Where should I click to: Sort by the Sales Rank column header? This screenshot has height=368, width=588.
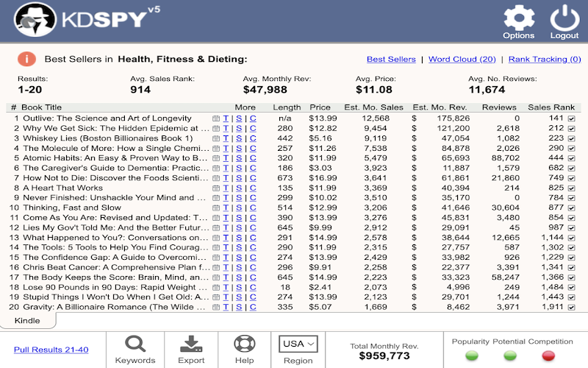click(x=551, y=107)
